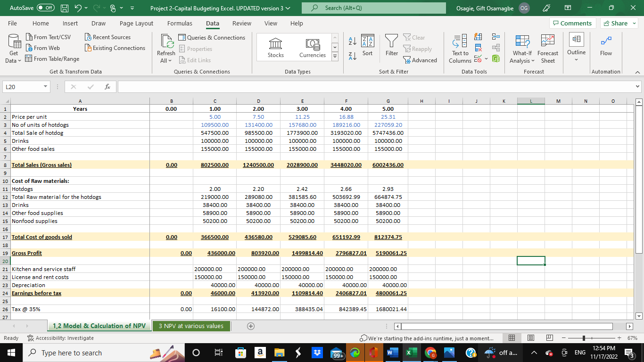Click the zoom slider
The height and width of the screenshot is (362, 644).
click(x=590, y=338)
